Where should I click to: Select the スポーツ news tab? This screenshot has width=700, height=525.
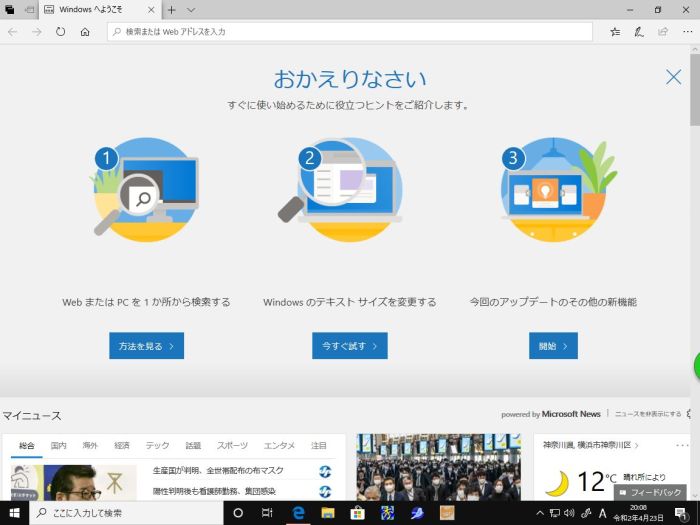coord(232,446)
